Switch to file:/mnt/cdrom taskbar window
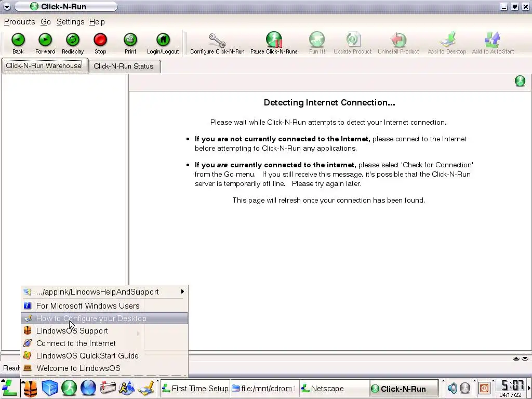 (264, 389)
